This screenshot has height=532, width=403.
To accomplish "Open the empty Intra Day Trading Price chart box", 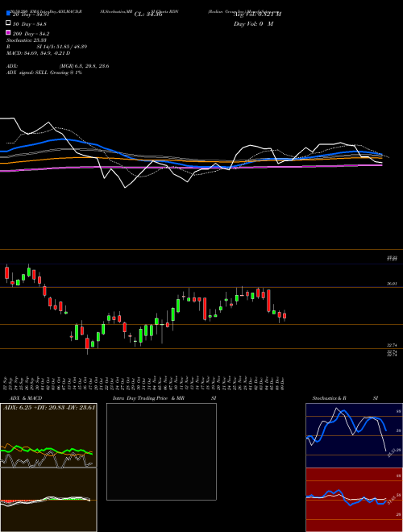I will click(161, 451).
